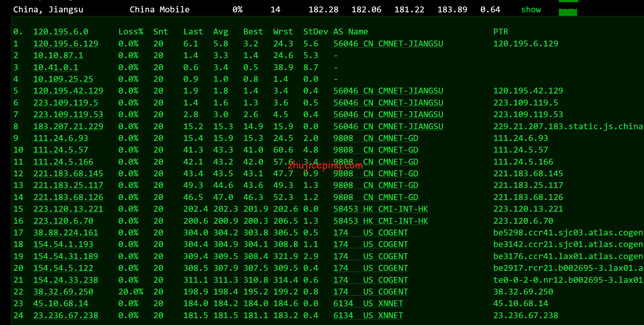The width and height of the screenshot is (644, 325).
Task: Click the 182.28 latency value in summary row
Action: [323, 10]
